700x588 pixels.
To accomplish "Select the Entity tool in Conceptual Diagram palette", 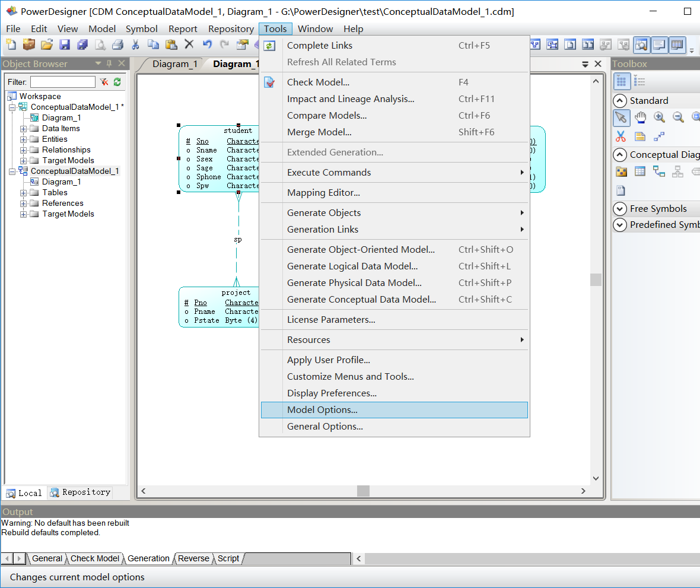I will [x=640, y=171].
